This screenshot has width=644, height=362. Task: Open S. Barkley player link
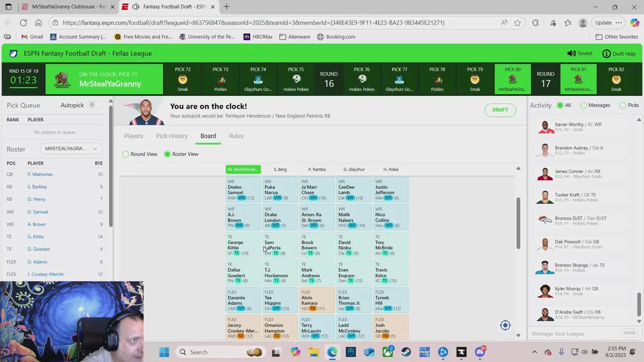(37, 187)
